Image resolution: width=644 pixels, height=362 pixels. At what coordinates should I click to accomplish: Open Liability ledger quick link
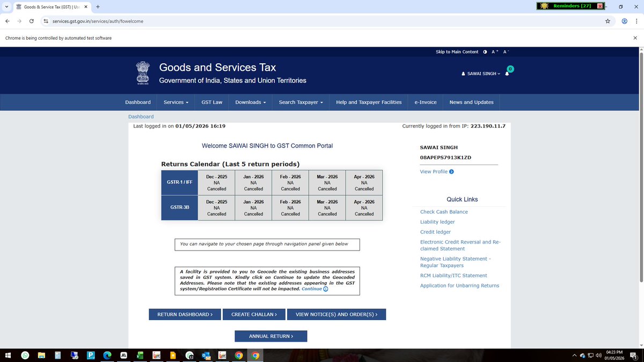click(437, 222)
